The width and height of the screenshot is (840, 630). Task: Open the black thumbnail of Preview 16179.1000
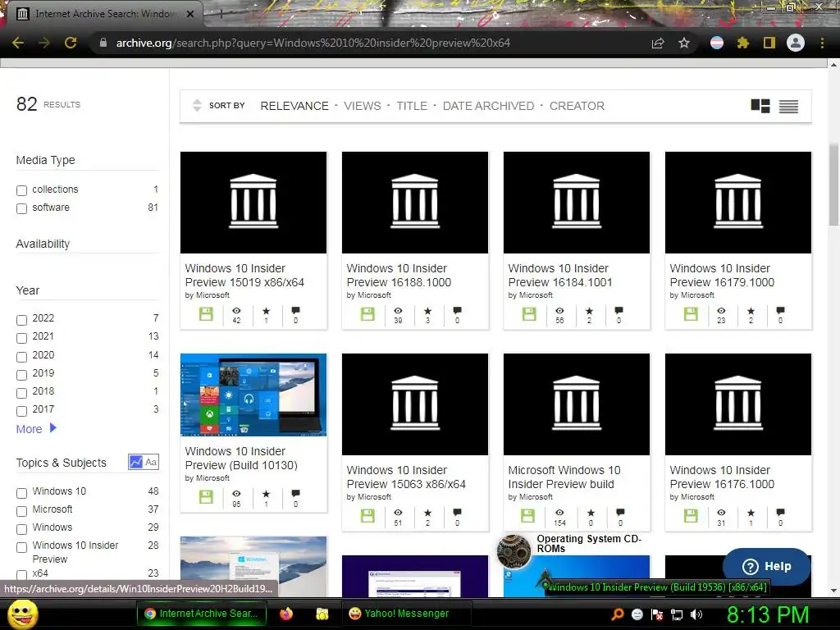pyautogui.click(x=738, y=203)
